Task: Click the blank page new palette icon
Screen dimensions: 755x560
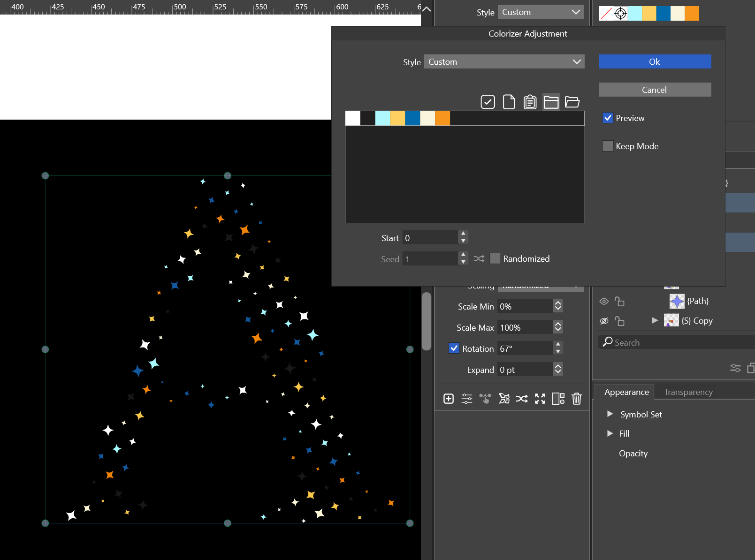Action: 509,102
